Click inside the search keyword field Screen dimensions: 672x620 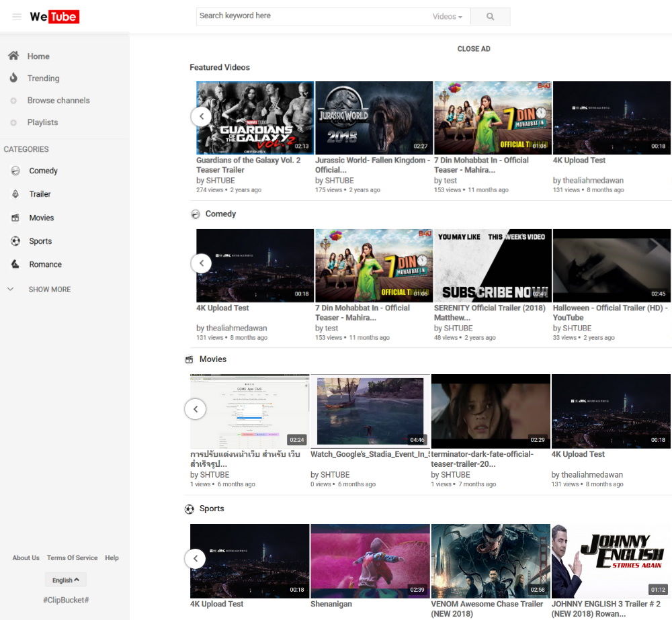point(313,16)
